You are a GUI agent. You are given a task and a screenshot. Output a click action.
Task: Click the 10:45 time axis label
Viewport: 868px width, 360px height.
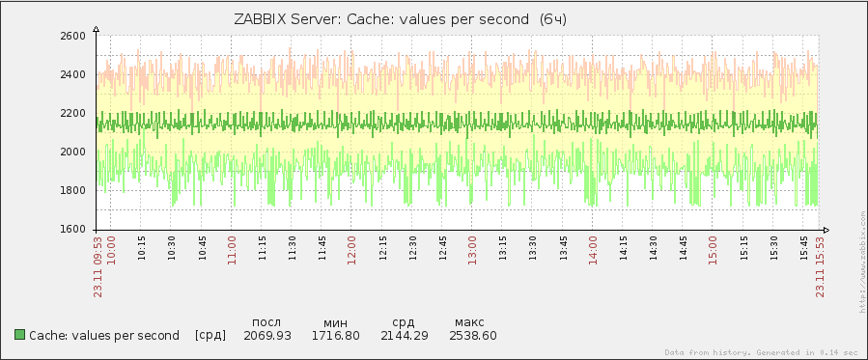pyautogui.click(x=201, y=248)
